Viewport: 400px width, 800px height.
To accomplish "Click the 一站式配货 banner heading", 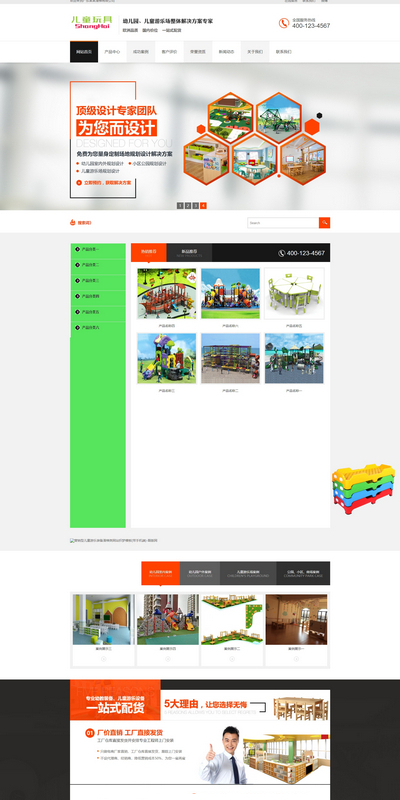I will tap(115, 708).
